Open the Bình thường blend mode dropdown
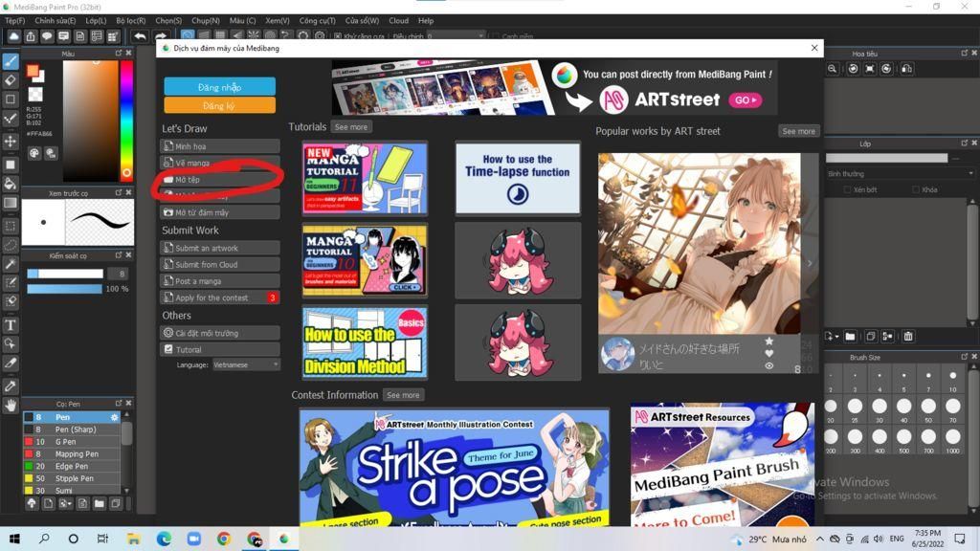This screenshot has height=551, width=980. click(900, 174)
